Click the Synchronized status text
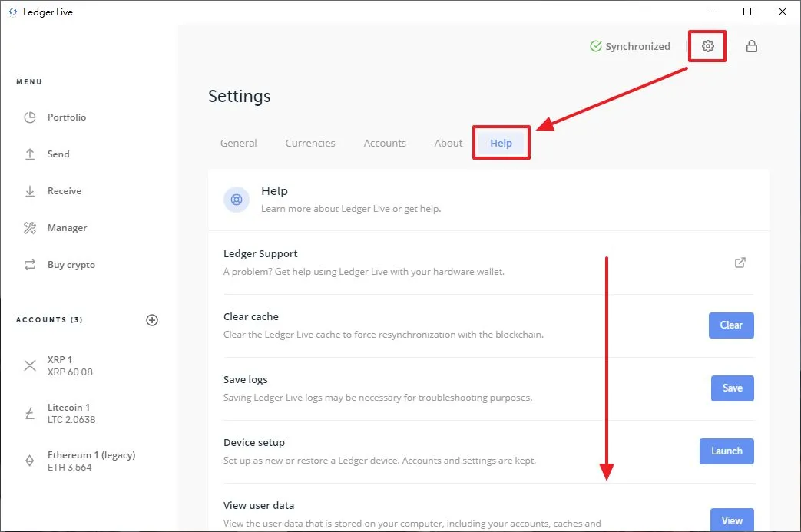Image resolution: width=801 pixels, height=532 pixels. click(637, 46)
